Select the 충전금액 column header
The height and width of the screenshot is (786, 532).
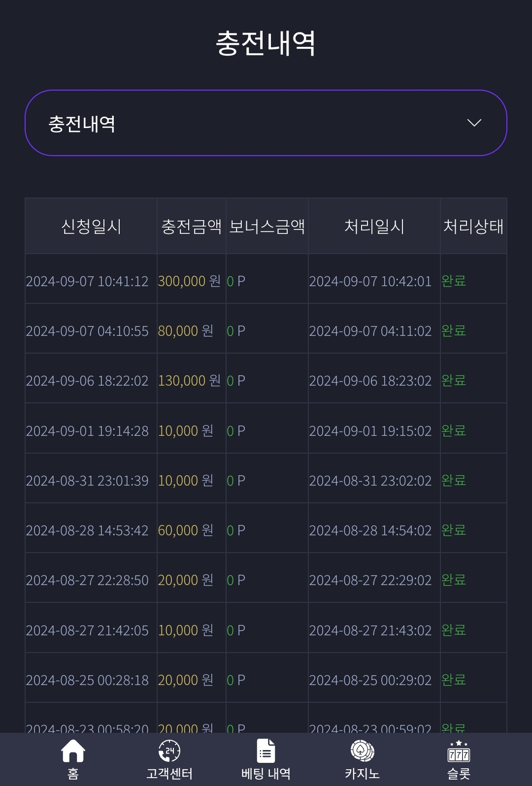(x=192, y=227)
